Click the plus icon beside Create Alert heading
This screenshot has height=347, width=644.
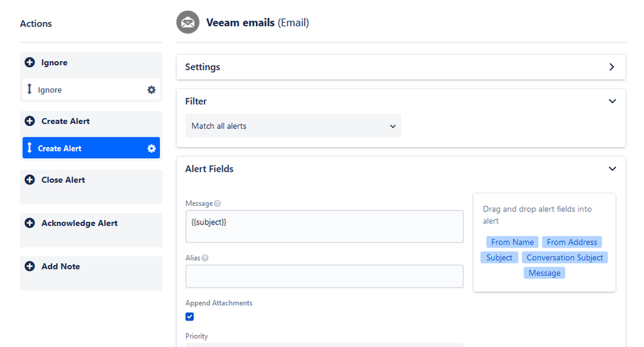[30, 121]
